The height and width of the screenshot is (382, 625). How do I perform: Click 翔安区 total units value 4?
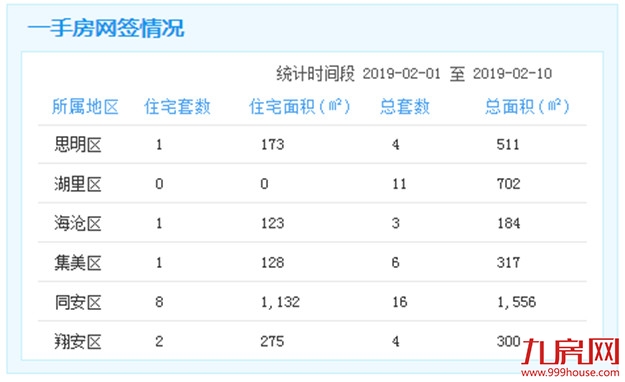395,342
